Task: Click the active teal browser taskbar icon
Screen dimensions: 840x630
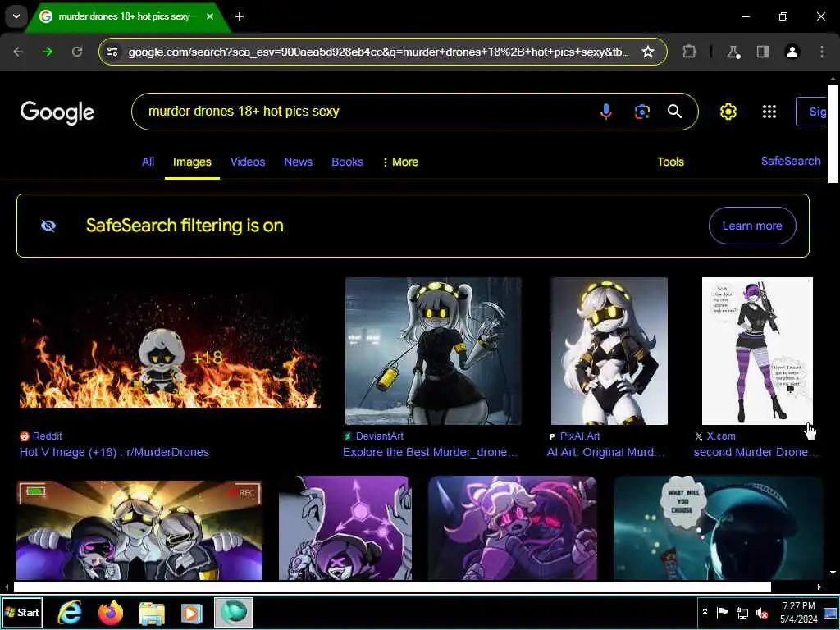Action: 234,612
